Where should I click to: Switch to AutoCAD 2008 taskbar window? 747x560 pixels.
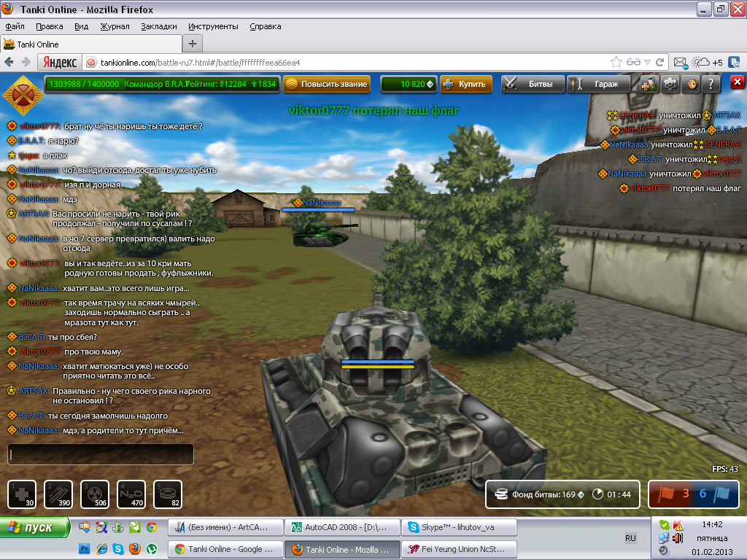point(342,527)
